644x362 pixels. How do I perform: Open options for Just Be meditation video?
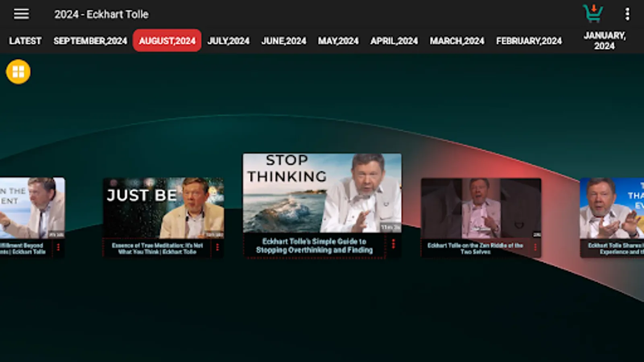(x=217, y=247)
